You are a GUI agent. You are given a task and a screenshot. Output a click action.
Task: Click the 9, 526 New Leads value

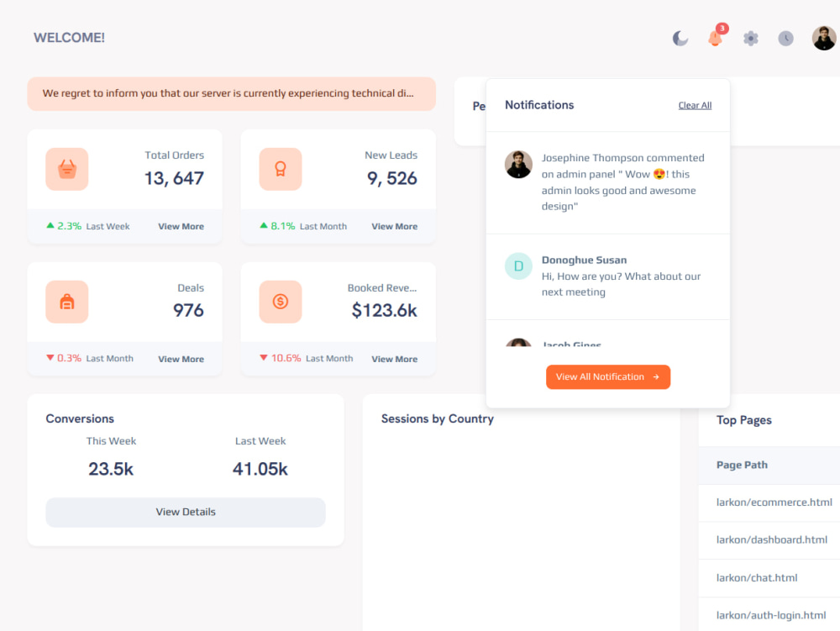392,178
